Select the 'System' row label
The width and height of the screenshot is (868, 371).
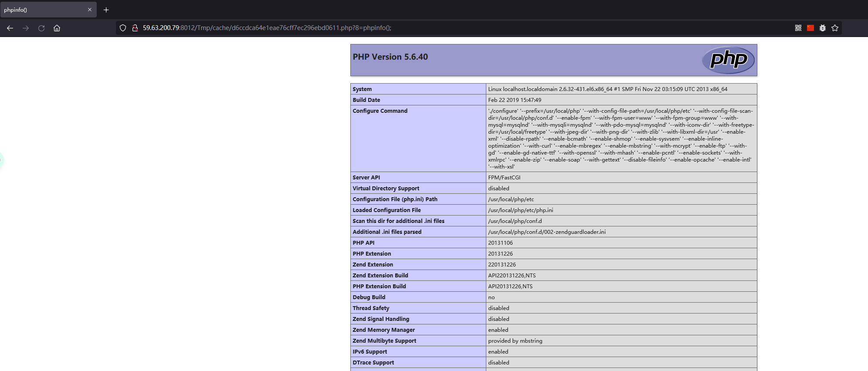click(x=362, y=89)
